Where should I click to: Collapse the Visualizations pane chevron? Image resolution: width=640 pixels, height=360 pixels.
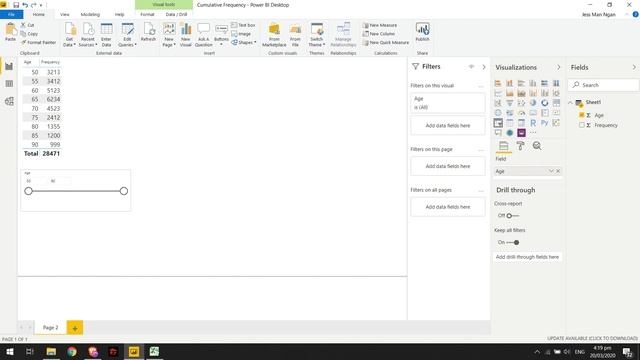tap(559, 67)
